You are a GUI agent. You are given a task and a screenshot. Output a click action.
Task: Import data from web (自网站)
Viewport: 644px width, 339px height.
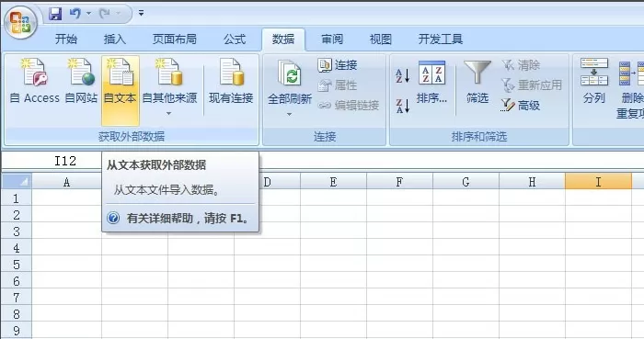point(81,80)
